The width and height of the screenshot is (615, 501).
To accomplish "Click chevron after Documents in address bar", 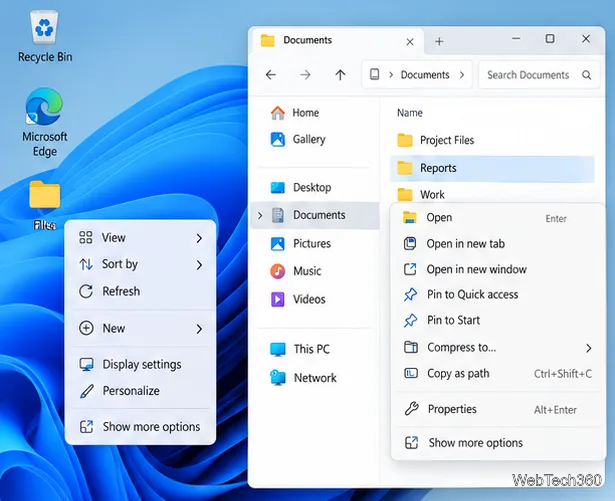I will point(462,75).
